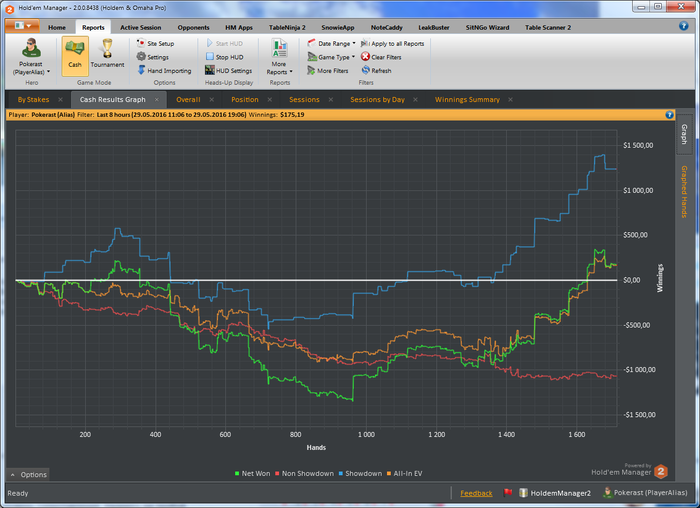The height and width of the screenshot is (508, 700).
Task: Click Clear Filters
Action: pyautogui.click(x=381, y=57)
